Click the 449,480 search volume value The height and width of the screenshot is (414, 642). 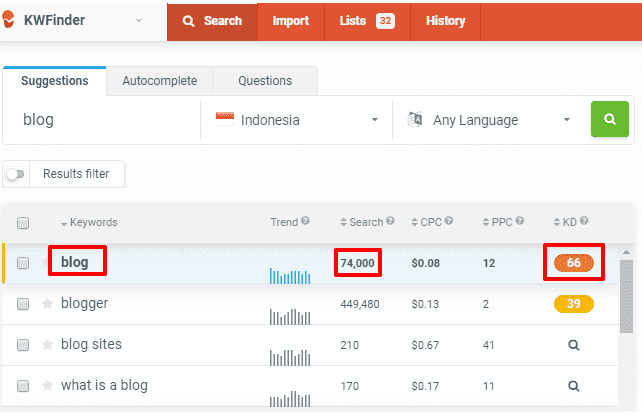(360, 304)
